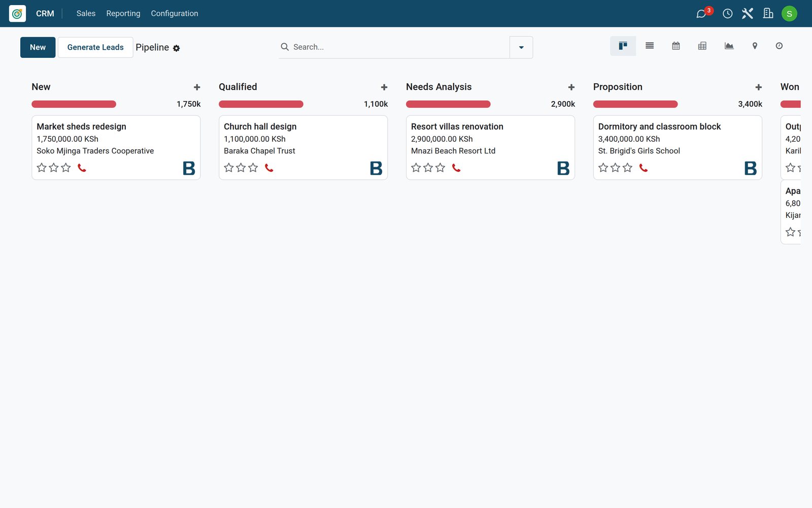Add a quick lead in Proposition column

click(x=759, y=87)
